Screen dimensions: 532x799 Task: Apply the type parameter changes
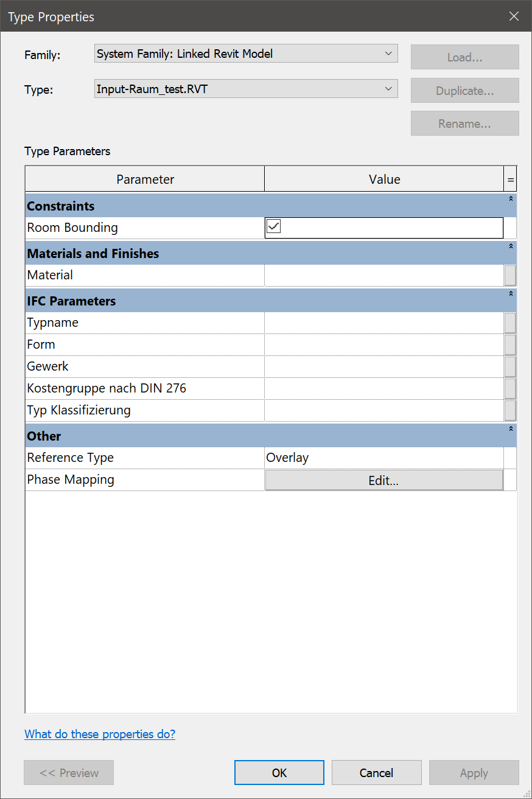[x=474, y=772]
